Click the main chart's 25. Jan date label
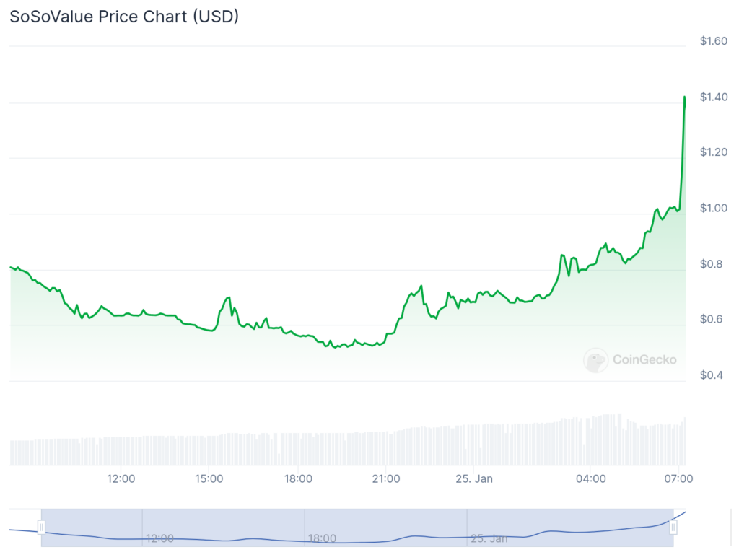 (x=475, y=478)
